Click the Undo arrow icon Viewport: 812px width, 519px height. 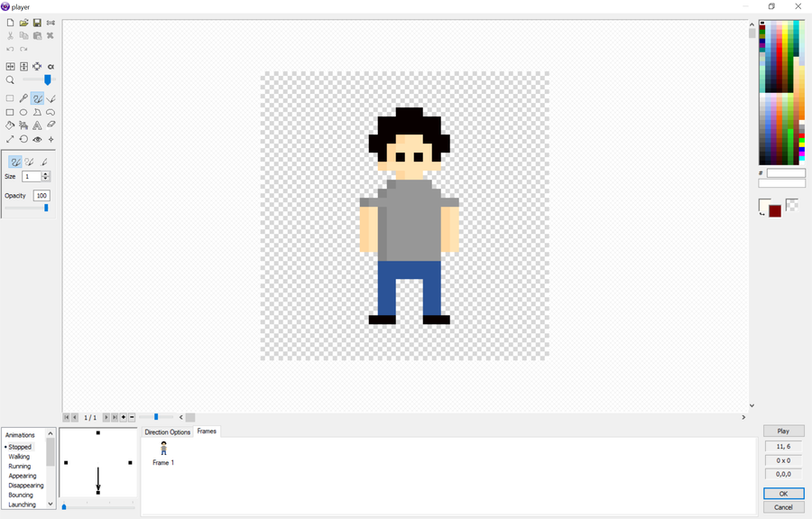[x=10, y=50]
